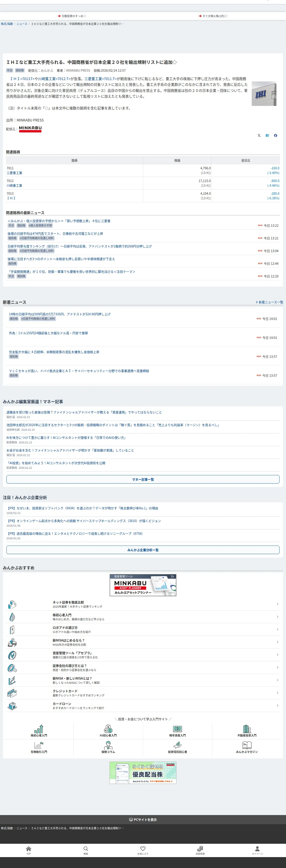Screen dimensions: 286x868
Task: Click the カードローン row icon
Action: click(12, 706)
